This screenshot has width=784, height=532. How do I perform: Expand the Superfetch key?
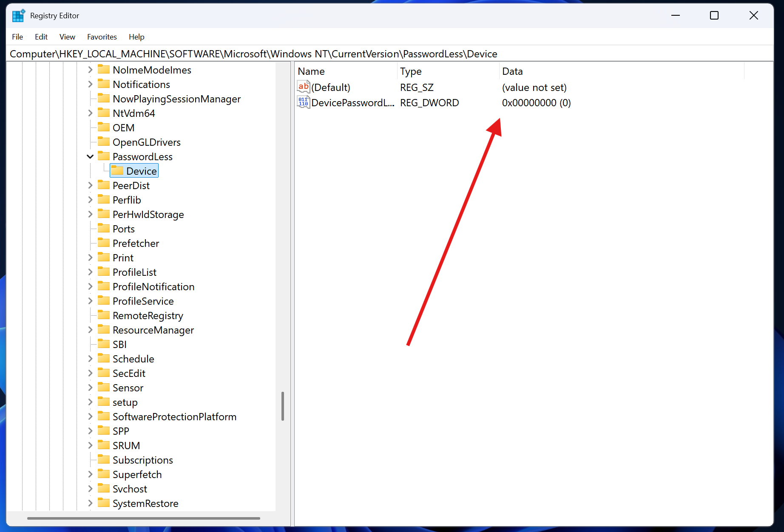point(90,474)
